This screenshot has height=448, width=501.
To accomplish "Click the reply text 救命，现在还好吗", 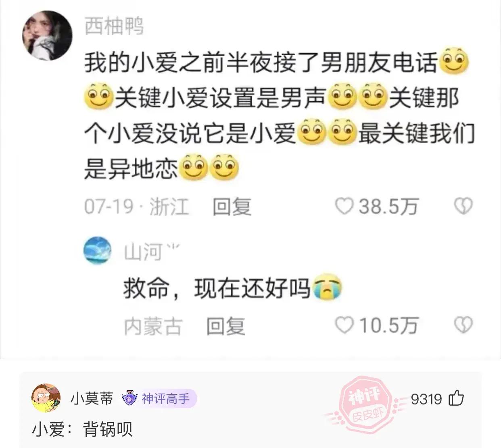I will 217,288.
